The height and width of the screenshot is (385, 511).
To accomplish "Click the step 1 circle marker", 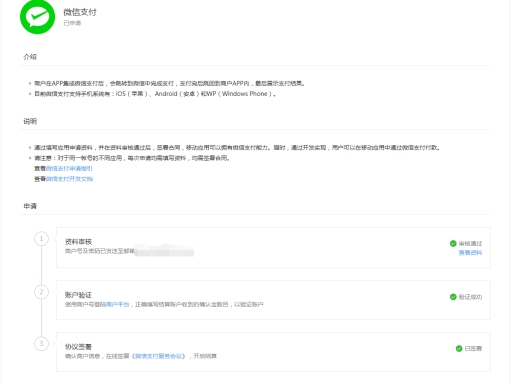I will [x=41, y=239].
